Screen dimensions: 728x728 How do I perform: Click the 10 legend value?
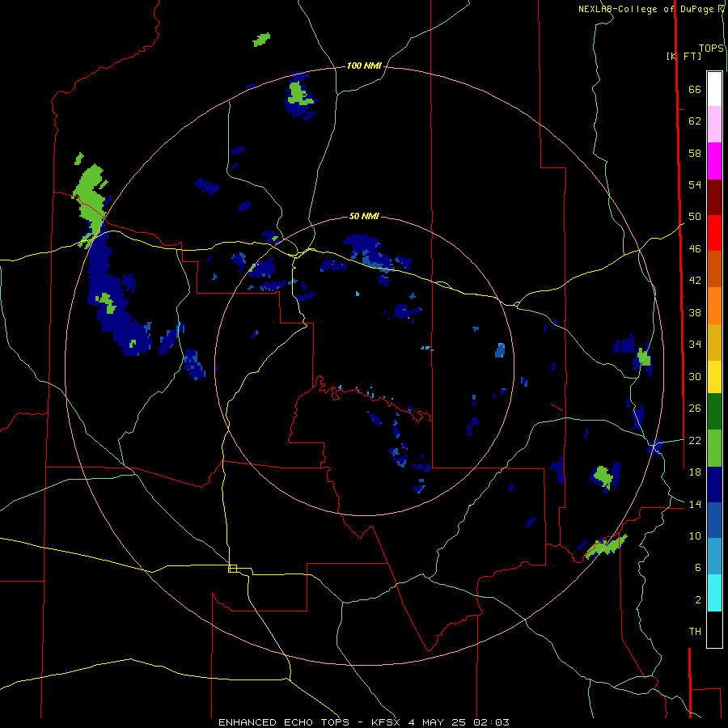[695, 535]
